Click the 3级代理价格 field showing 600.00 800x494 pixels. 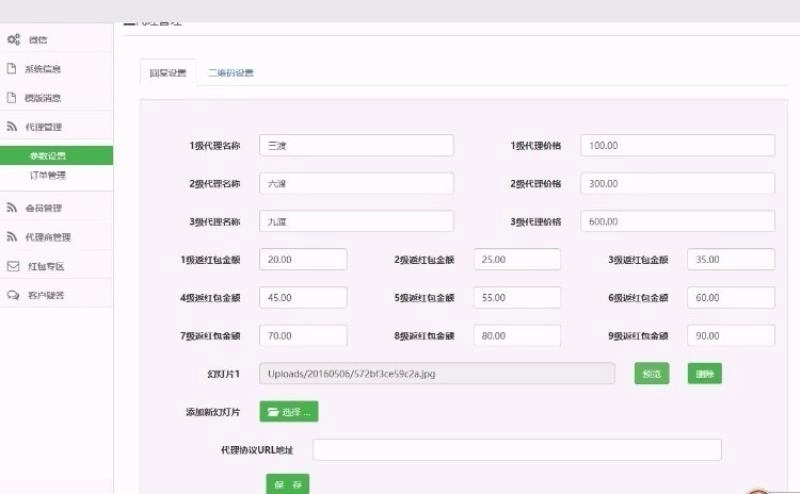678,221
